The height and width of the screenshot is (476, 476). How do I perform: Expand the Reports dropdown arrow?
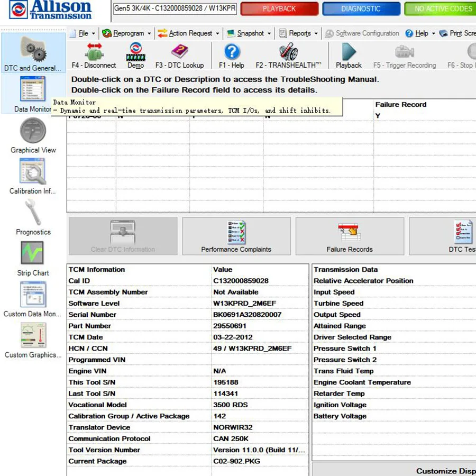(x=316, y=33)
